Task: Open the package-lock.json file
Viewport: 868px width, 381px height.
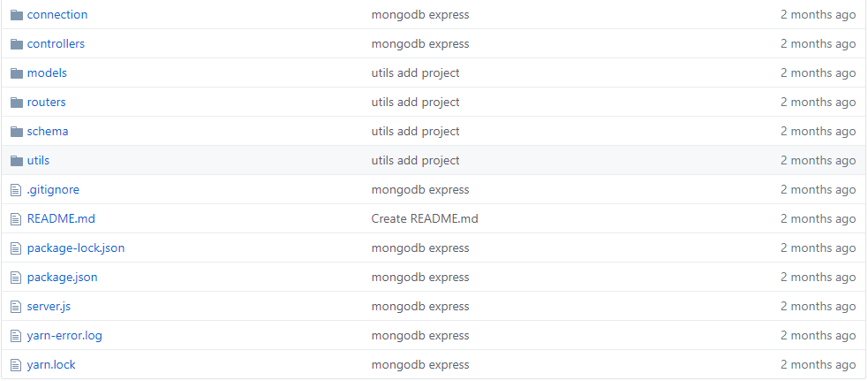Action: coord(76,248)
